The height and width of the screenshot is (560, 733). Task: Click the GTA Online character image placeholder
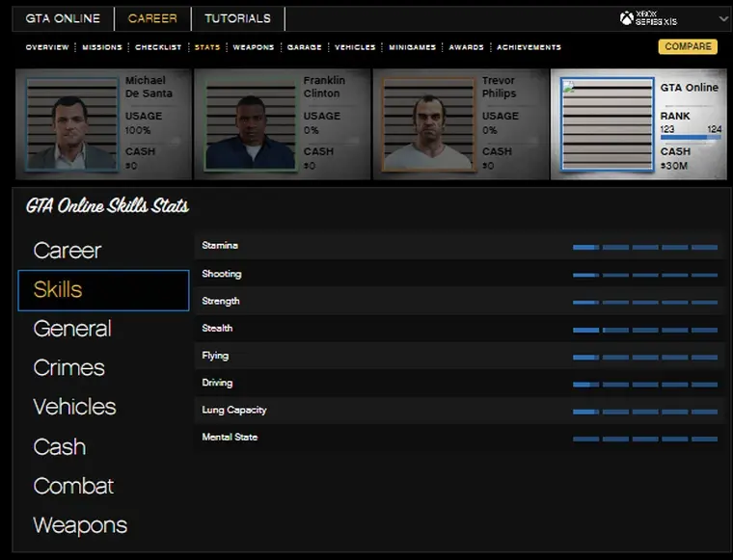pyautogui.click(x=606, y=123)
